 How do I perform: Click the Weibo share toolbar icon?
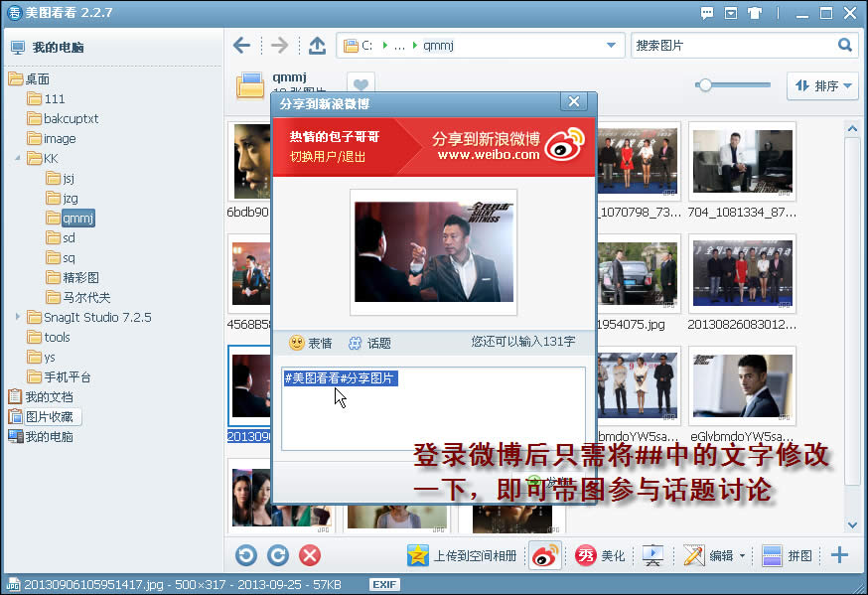[x=545, y=555]
